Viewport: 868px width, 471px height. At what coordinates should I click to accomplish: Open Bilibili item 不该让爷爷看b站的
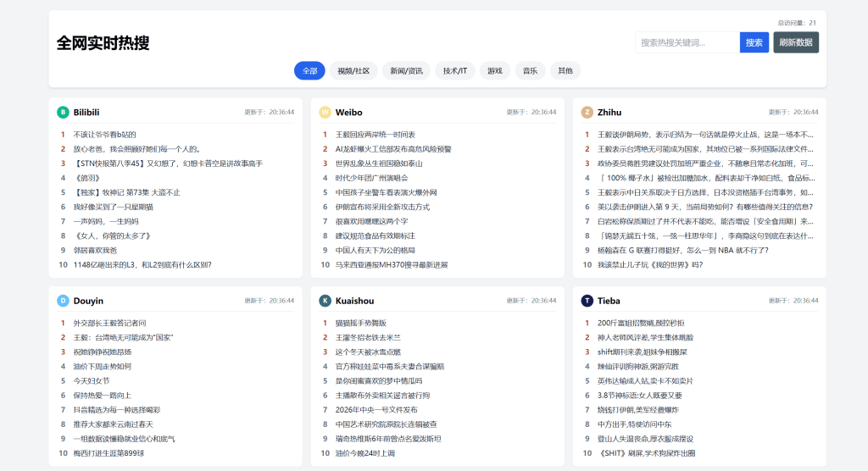click(104, 135)
